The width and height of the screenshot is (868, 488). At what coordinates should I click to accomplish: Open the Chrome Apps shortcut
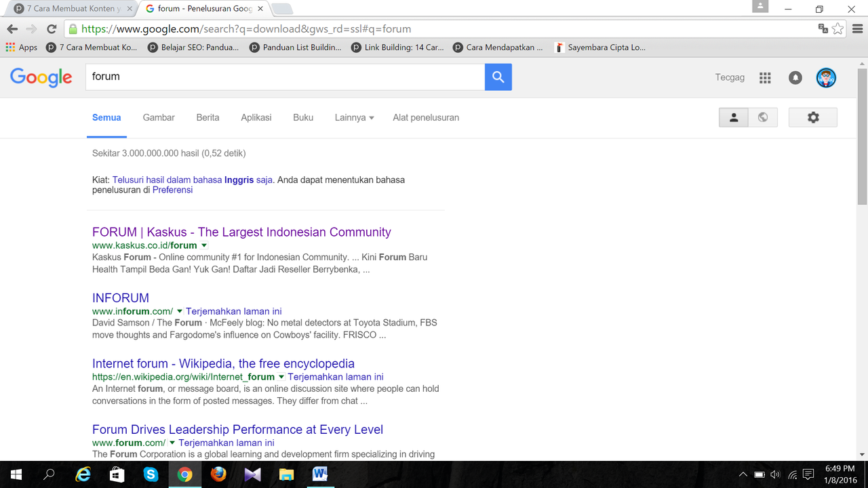click(22, 47)
